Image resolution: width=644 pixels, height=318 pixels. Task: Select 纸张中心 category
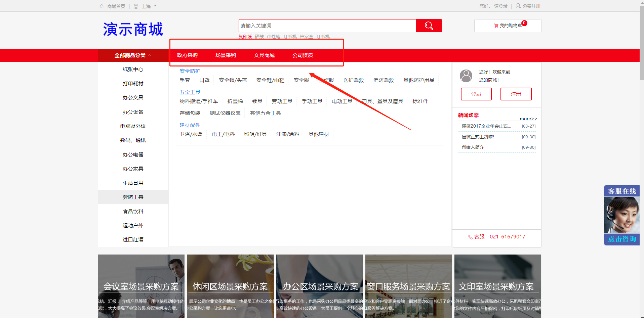(133, 70)
